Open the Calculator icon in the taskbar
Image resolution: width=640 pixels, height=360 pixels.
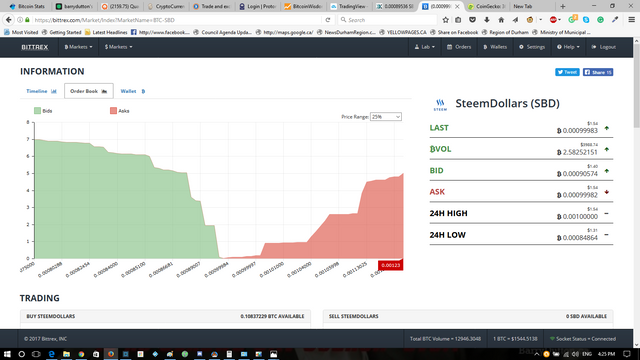click(229, 354)
